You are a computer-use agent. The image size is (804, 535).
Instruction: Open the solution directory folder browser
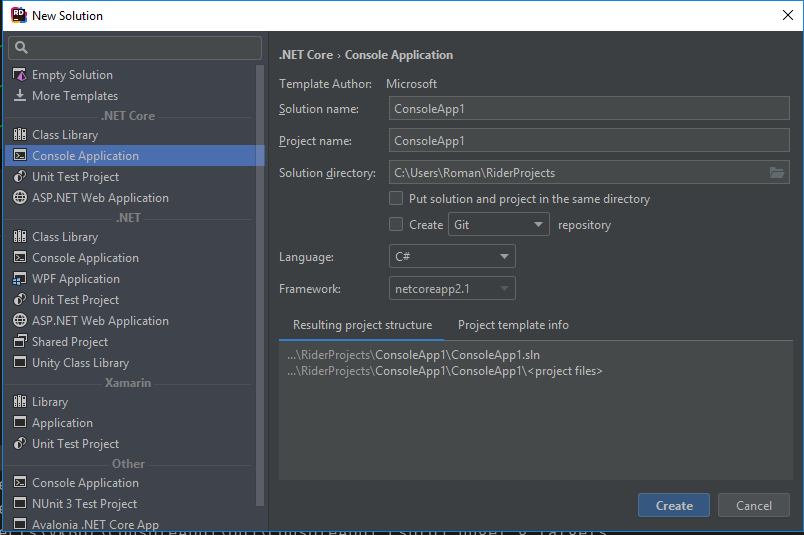click(777, 173)
